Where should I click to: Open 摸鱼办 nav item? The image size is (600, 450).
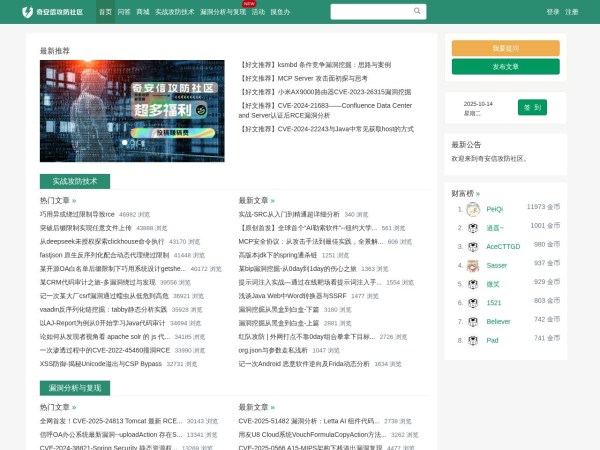tap(280, 12)
